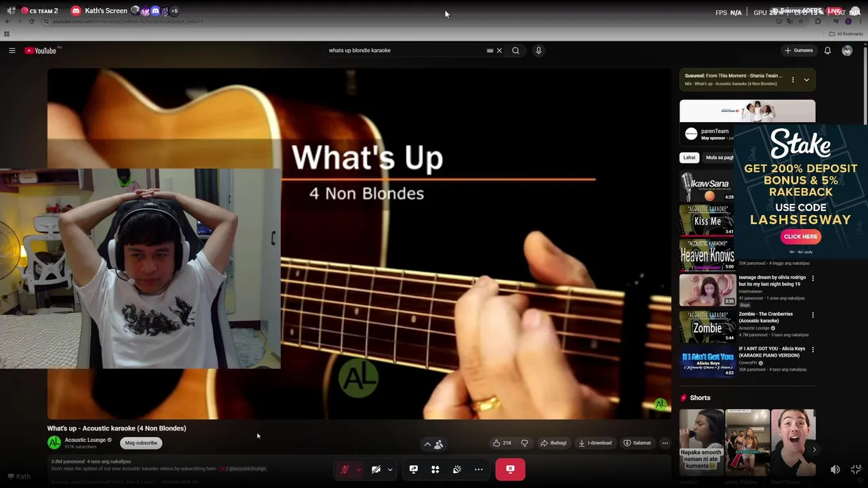Select the Lahat filter chip
This screenshot has height=488, width=868.
click(x=689, y=157)
